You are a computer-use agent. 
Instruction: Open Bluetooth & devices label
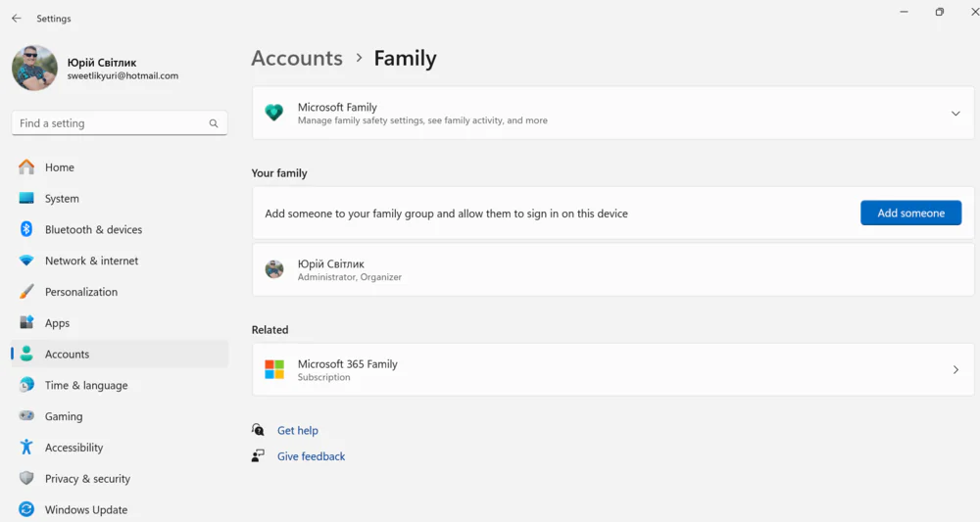[x=93, y=230]
